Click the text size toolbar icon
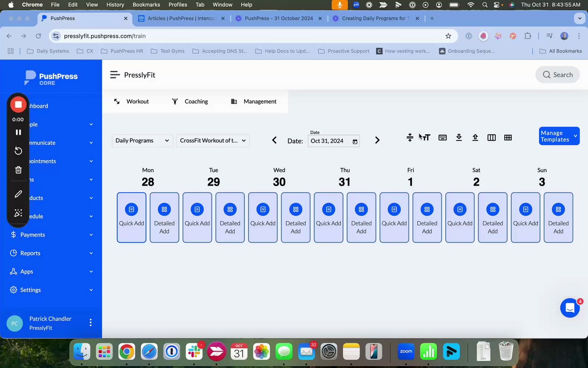Screen dimensions: 588x368 coord(426,138)
